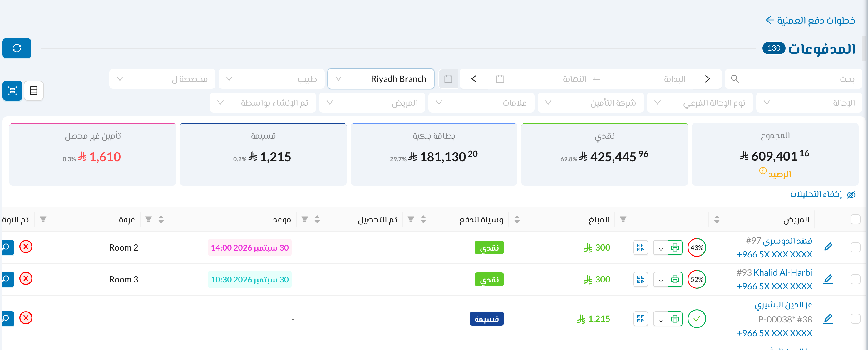The image size is (868, 350).
Task: Switch to compact list view icon
Action: [34, 91]
